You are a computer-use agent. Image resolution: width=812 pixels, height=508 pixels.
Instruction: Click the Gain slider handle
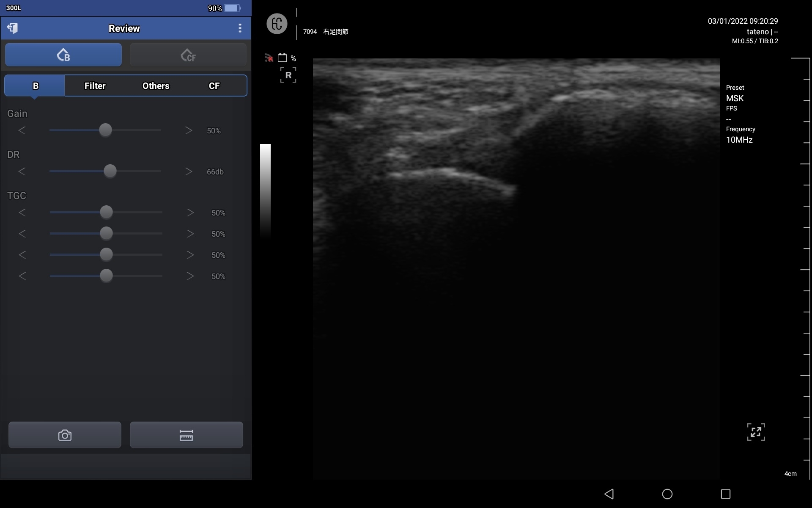(x=105, y=130)
